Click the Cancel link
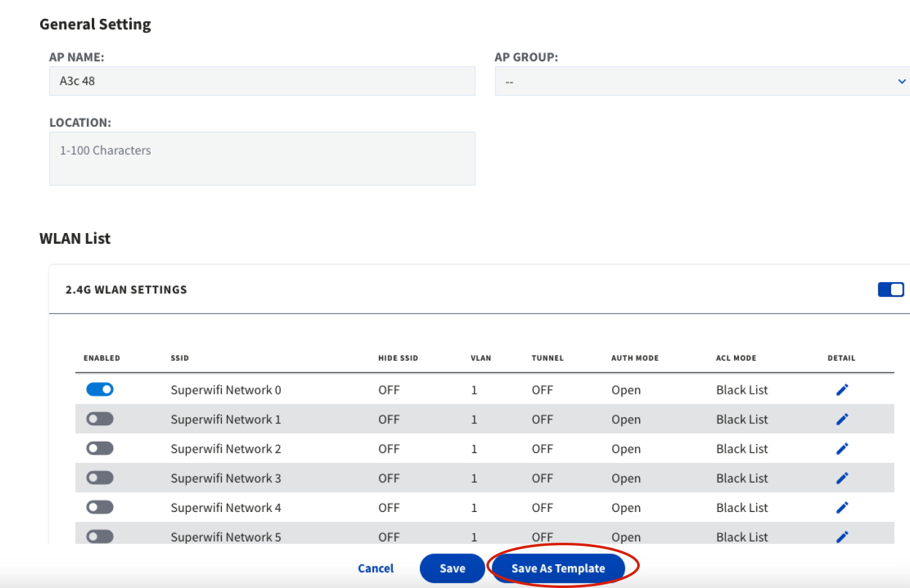Image resolution: width=910 pixels, height=588 pixels. [x=376, y=569]
